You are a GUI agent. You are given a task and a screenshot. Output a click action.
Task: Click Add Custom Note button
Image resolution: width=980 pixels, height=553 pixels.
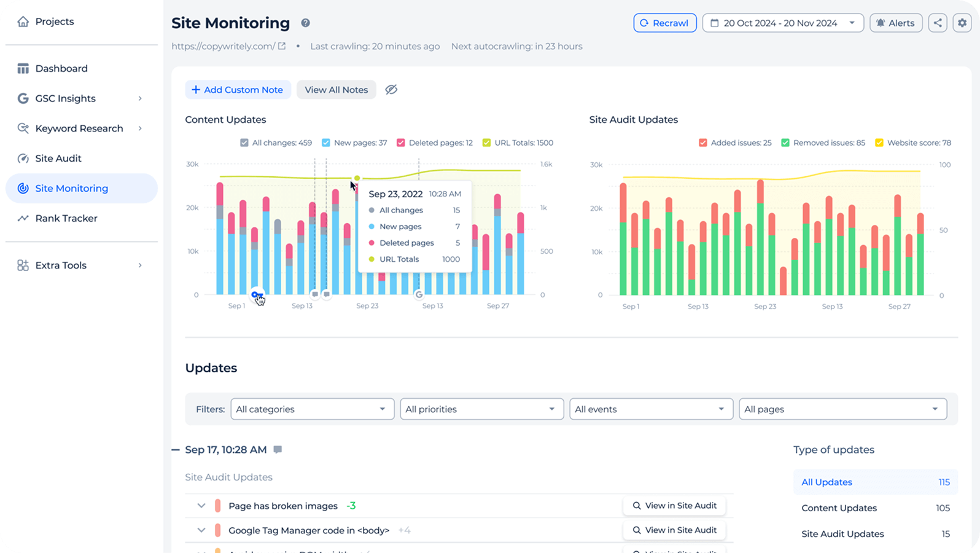click(x=238, y=90)
